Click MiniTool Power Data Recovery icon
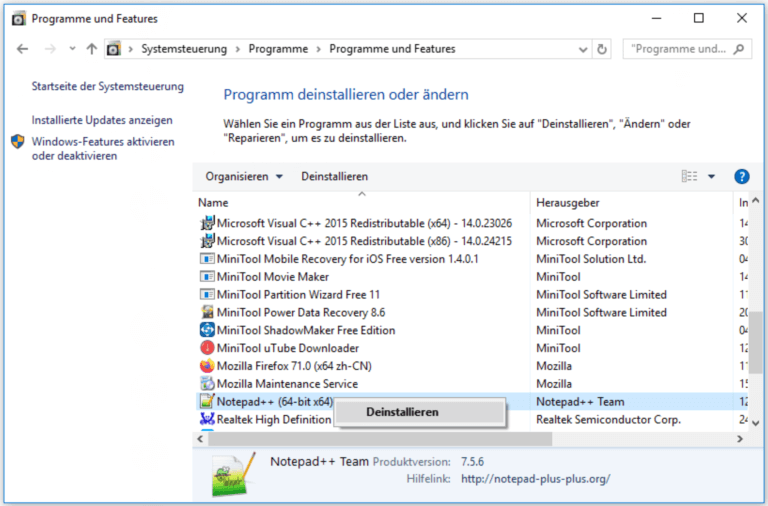This screenshot has width=768, height=506. (x=207, y=312)
